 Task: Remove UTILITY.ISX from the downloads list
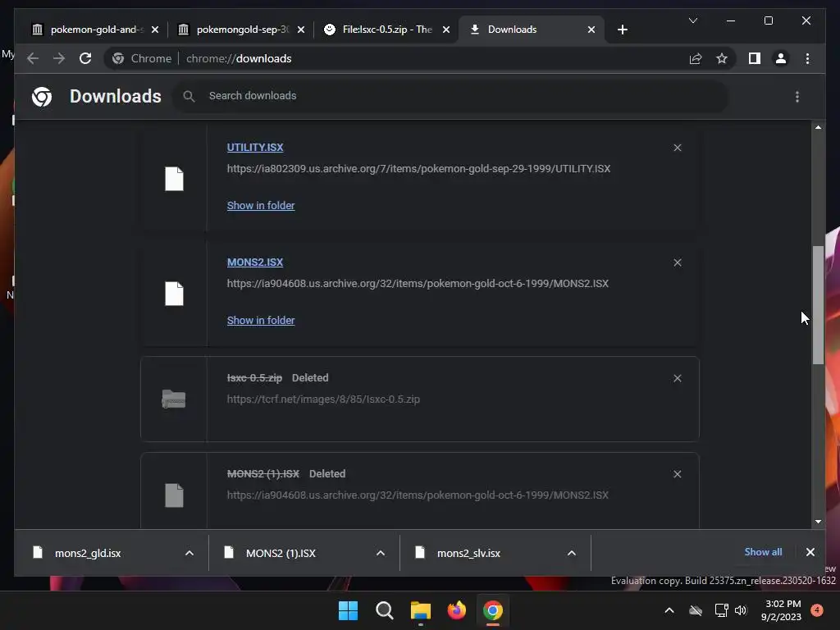tap(677, 148)
